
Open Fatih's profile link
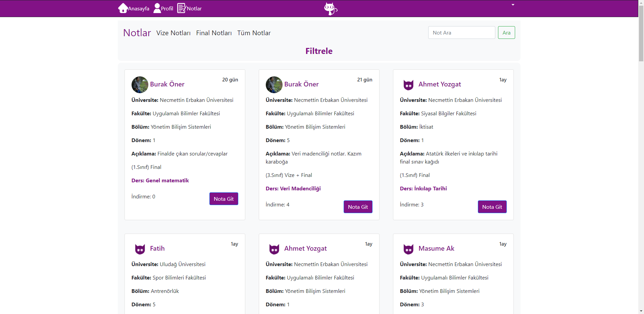(x=157, y=248)
